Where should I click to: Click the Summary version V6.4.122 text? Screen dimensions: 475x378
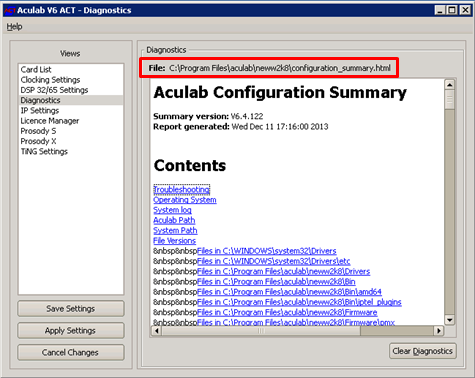208,116
